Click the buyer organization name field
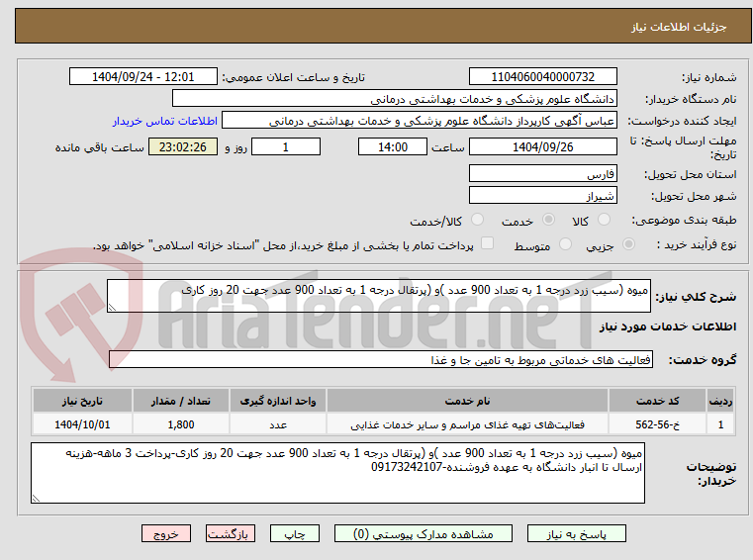The height and width of the screenshot is (560, 753). tap(394, 99)
